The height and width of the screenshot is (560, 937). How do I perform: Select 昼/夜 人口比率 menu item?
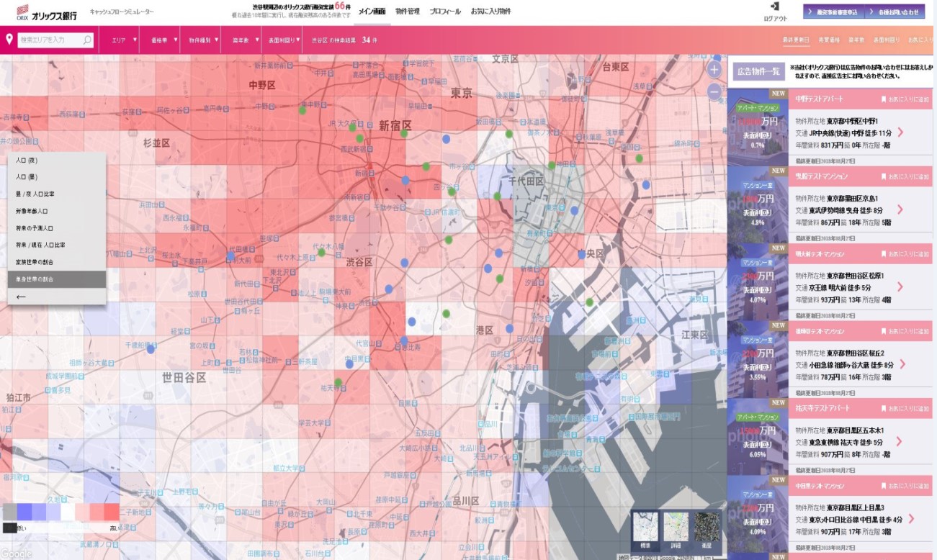pos(57,194)
